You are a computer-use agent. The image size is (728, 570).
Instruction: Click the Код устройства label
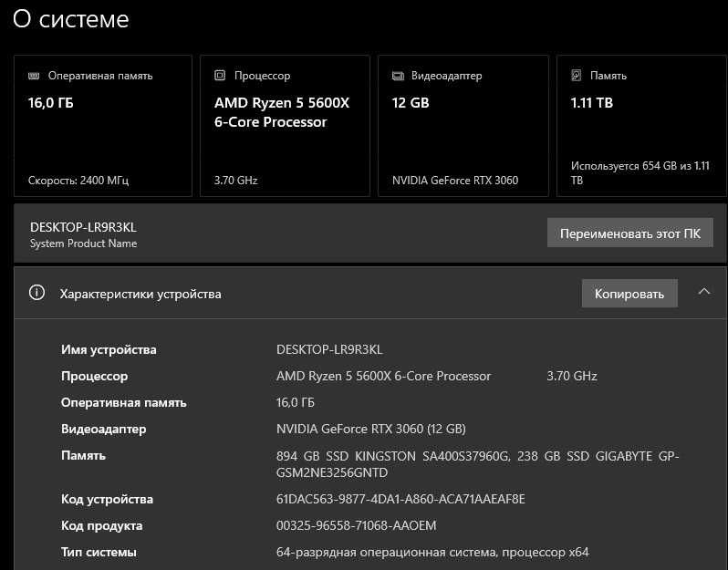click(x=108, y=499)
